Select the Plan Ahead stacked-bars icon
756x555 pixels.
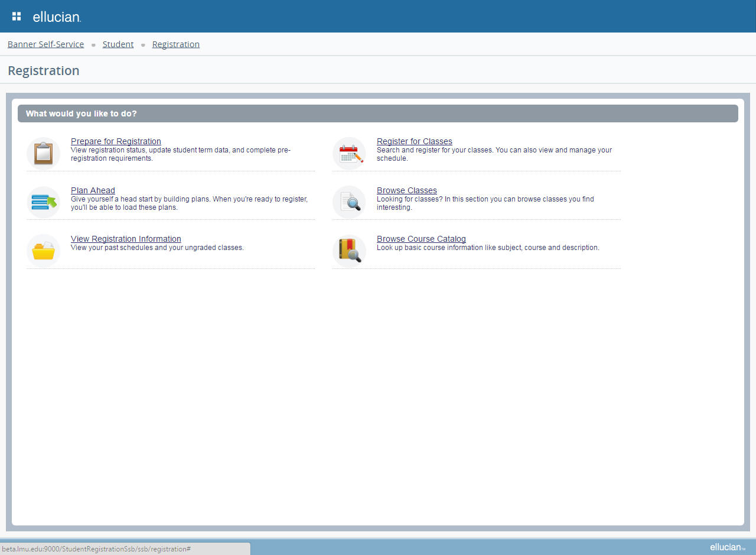pos(43,202)
